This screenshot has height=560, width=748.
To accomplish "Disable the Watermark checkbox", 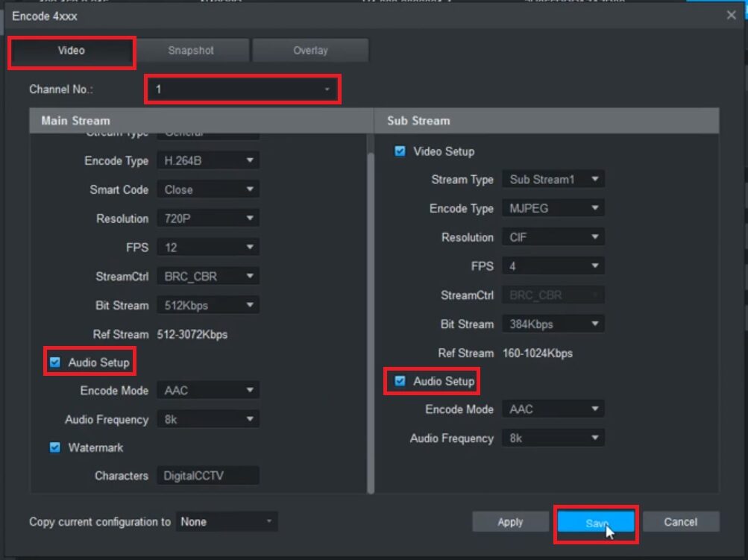I will tap(54, 448).
